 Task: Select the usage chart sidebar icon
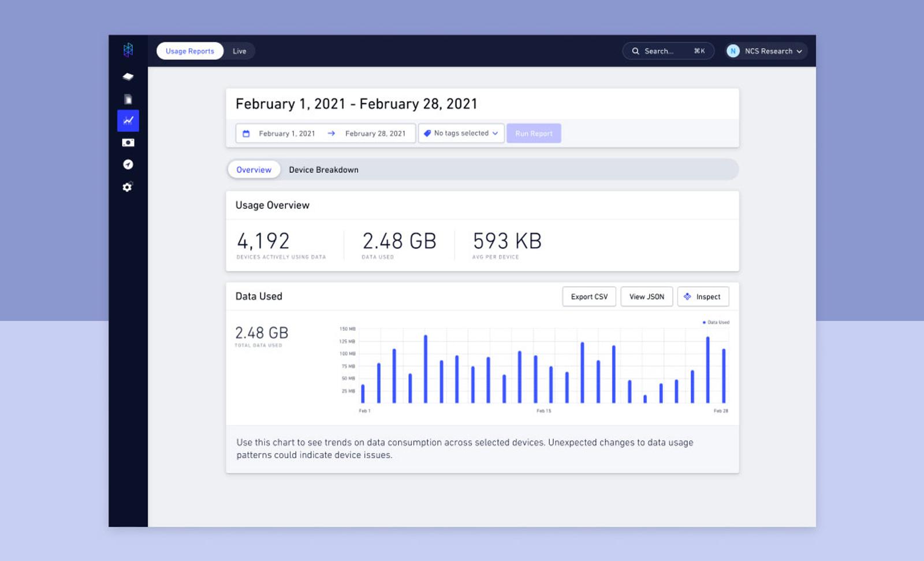[x=128, y=121]
